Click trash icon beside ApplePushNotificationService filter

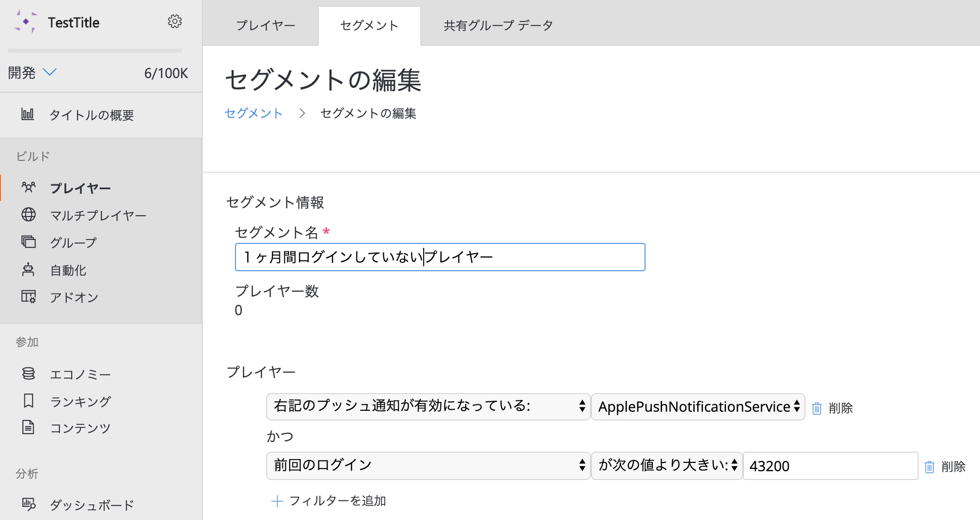[x=817, y=408]
